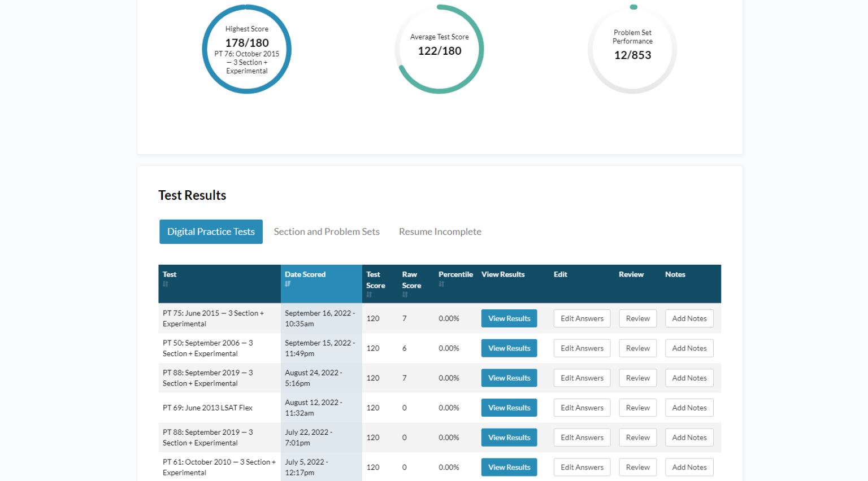Click the Average Test Score progress ring

pyautogui.click(x=439, y=49)
